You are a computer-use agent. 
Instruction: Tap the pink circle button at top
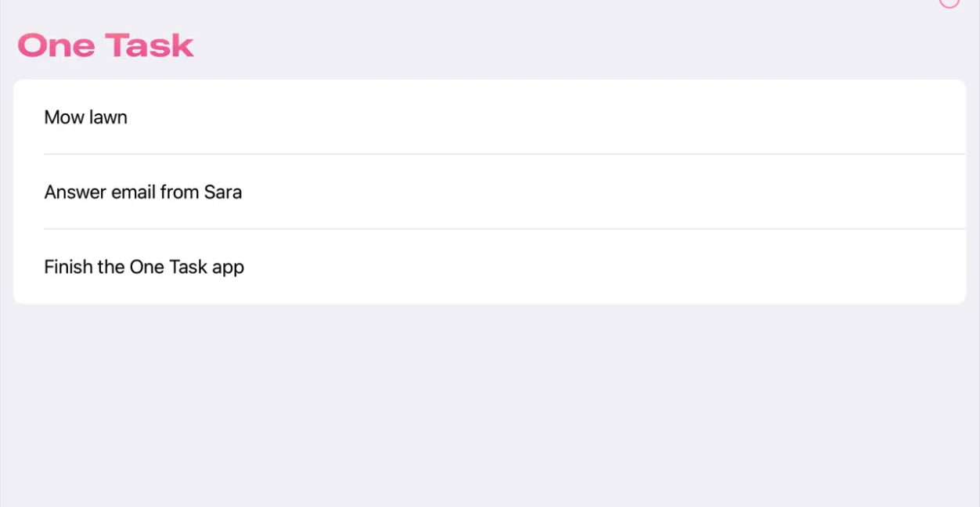949,2
